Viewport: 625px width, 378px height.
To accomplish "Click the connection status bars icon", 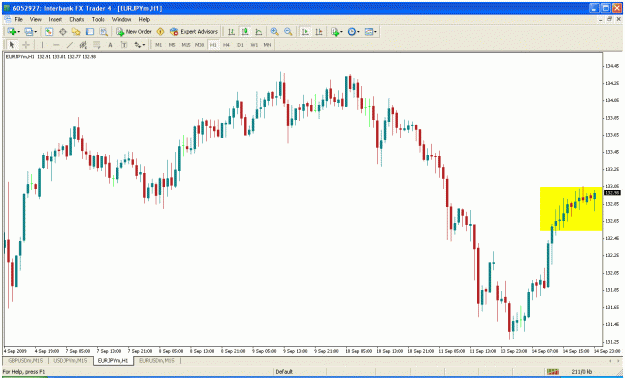I will [x=552, y=372].
